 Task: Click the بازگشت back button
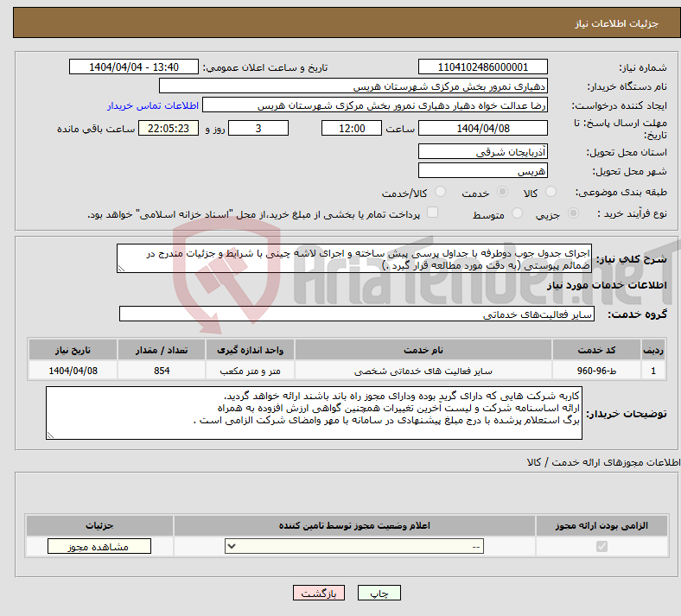tap(319, 593)
